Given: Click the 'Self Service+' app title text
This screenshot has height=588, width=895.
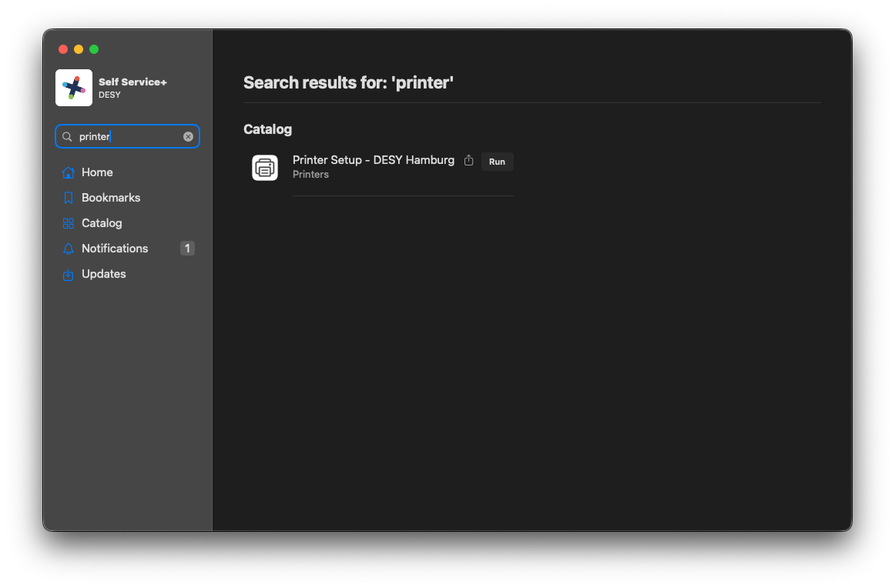Looking at the screenshot, I should (132, 82).
